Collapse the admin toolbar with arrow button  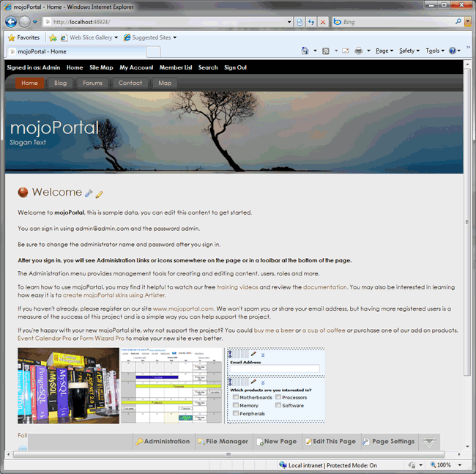click(430, 442)
